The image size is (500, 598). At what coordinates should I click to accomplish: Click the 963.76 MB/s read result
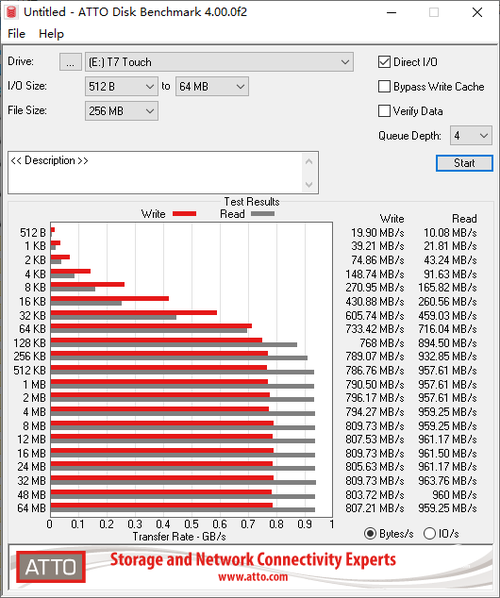coord(447,481)
